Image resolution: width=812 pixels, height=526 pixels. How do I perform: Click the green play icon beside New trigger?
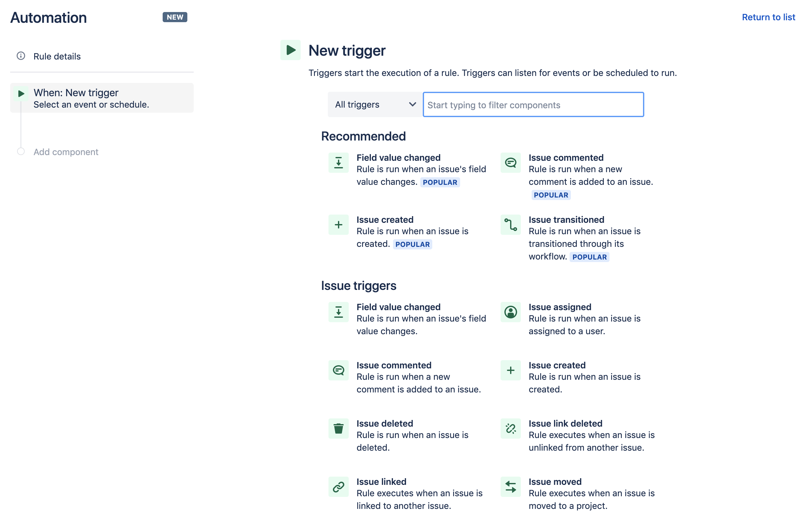290,50
